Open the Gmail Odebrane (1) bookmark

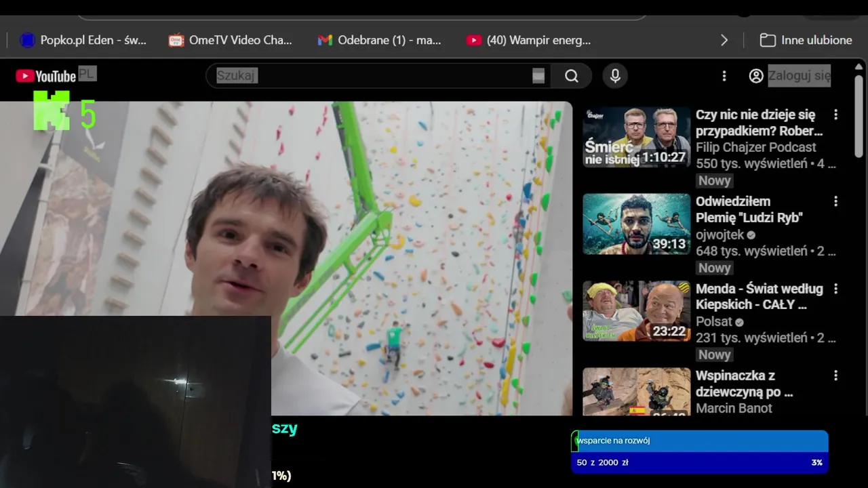point(379,40)
